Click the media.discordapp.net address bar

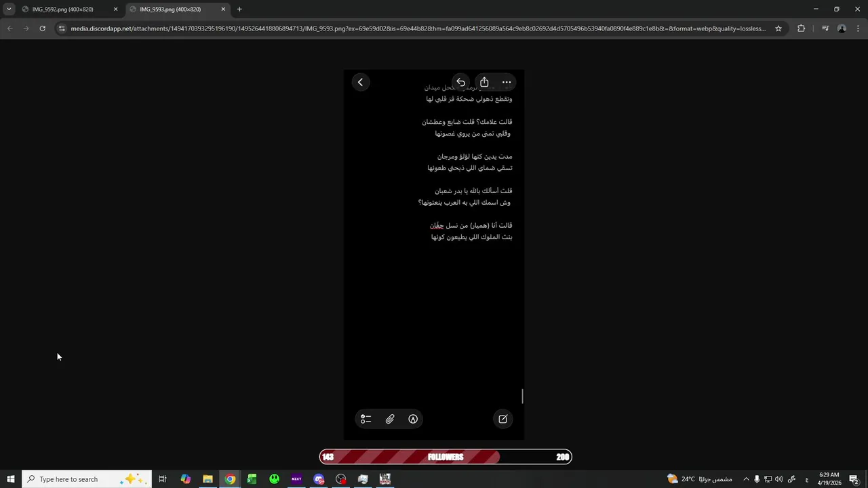418,28
